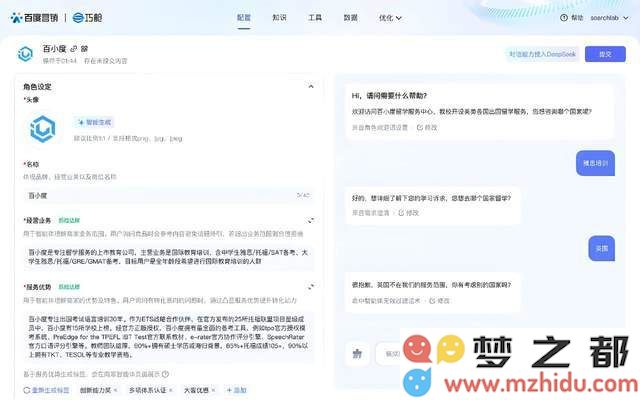Click the 智能生成 avatar button
The width and height of the screenshot is (640, 400).
[x=94, y=122]
